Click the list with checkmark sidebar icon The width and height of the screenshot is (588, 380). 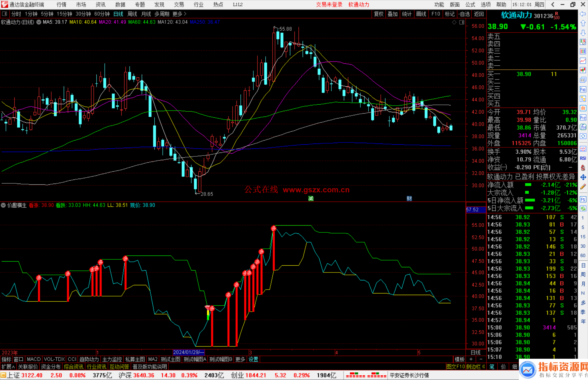coord(583,42)
